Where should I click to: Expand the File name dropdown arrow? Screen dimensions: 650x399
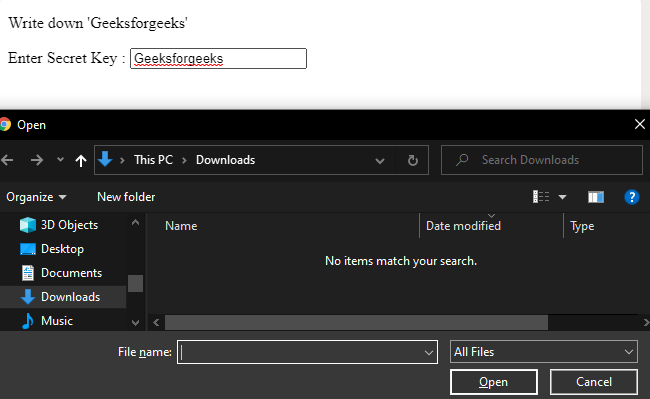click(429, 353)
